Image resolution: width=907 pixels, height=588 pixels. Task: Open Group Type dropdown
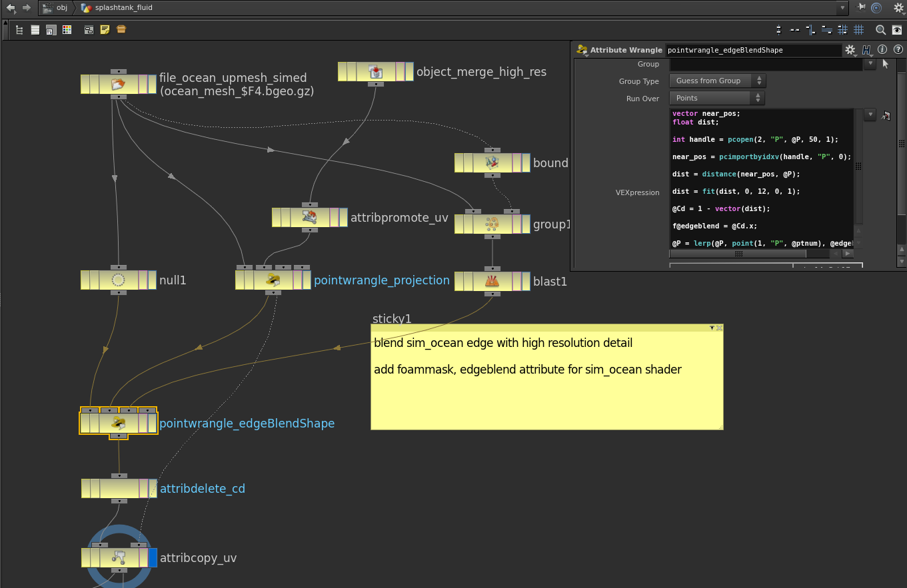coord(718,81)
